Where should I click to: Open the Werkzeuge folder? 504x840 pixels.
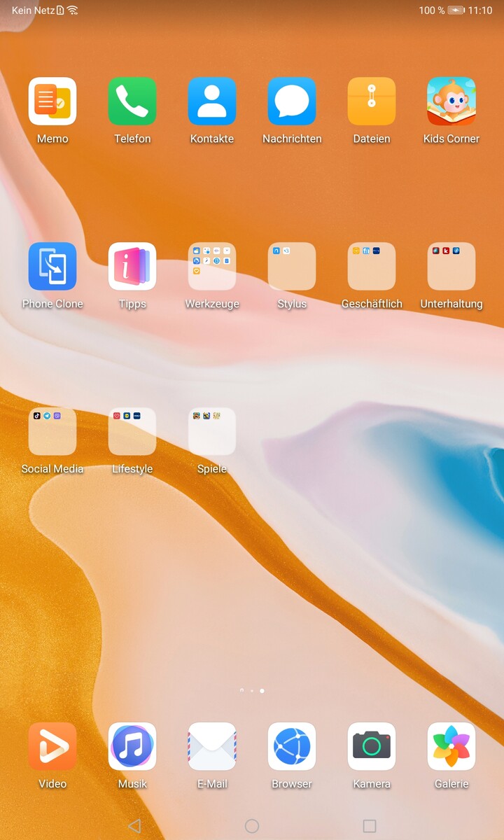point(212,267)
